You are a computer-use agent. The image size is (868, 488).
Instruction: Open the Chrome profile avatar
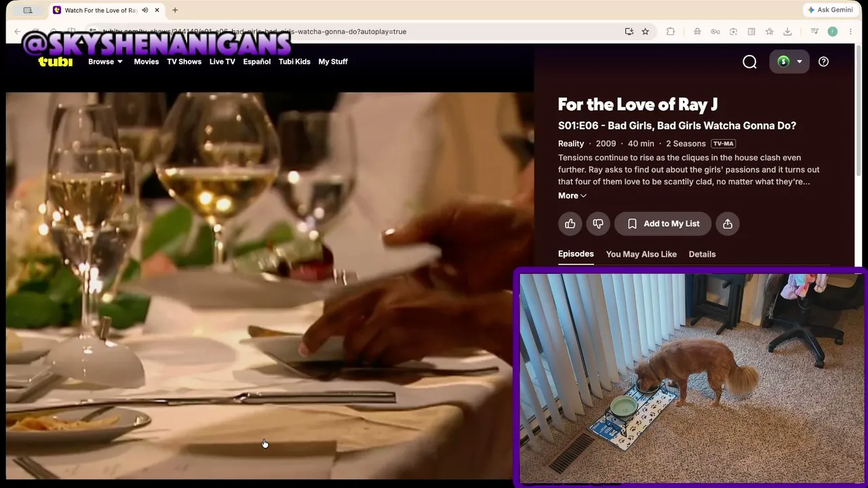point(833,31)
